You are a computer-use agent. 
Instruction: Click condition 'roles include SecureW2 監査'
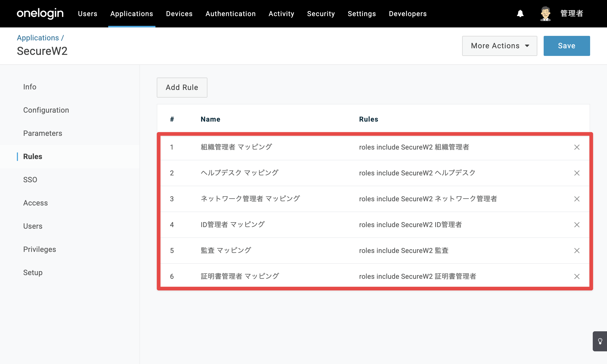[x=404, y=251]
